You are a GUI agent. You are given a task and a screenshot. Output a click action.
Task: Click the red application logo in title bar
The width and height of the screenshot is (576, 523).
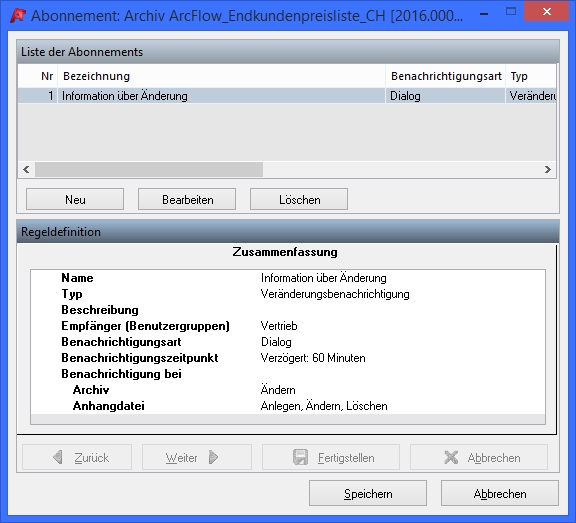coord(18,15)
